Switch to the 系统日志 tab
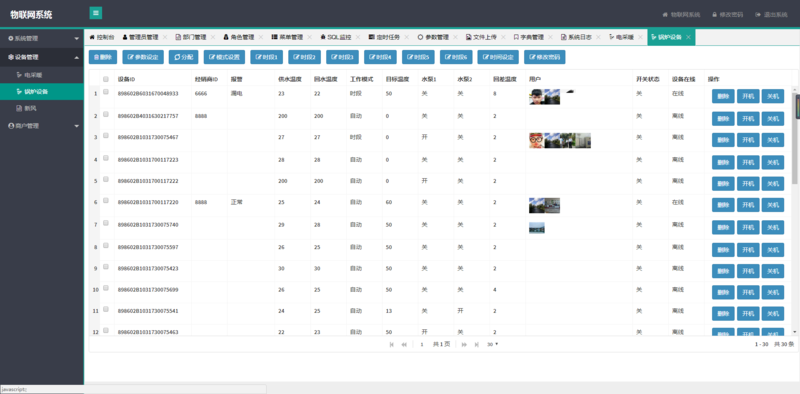 pyautogui.click(x=577, y=37)
